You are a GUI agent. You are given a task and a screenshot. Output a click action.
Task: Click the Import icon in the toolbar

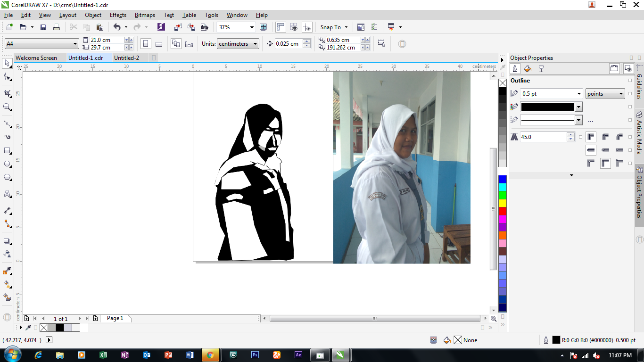[x=178, y=27]
